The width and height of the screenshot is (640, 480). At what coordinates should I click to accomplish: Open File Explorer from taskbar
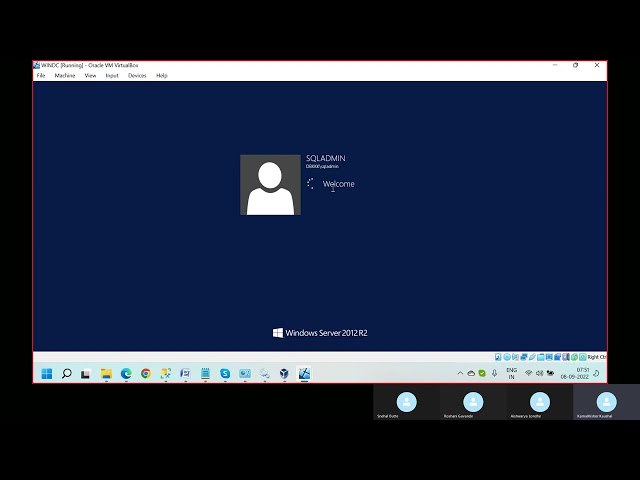(106, 373)
